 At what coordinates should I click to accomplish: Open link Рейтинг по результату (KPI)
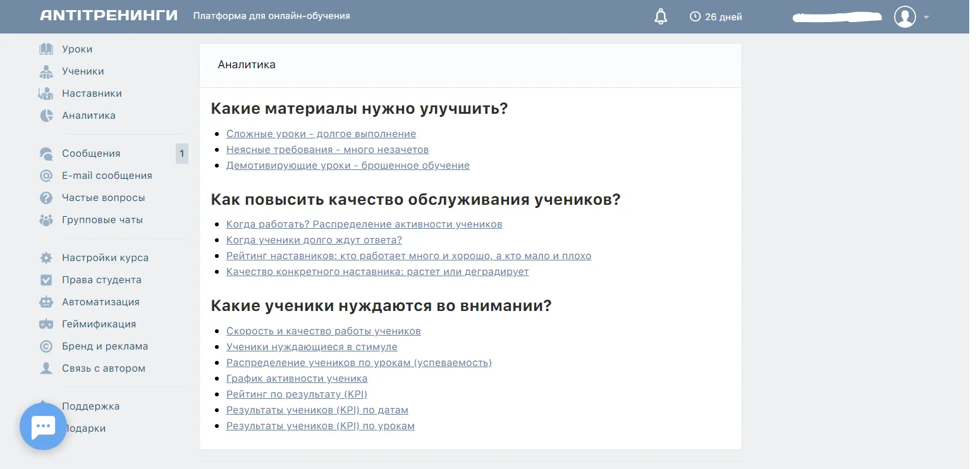[297, 394]
